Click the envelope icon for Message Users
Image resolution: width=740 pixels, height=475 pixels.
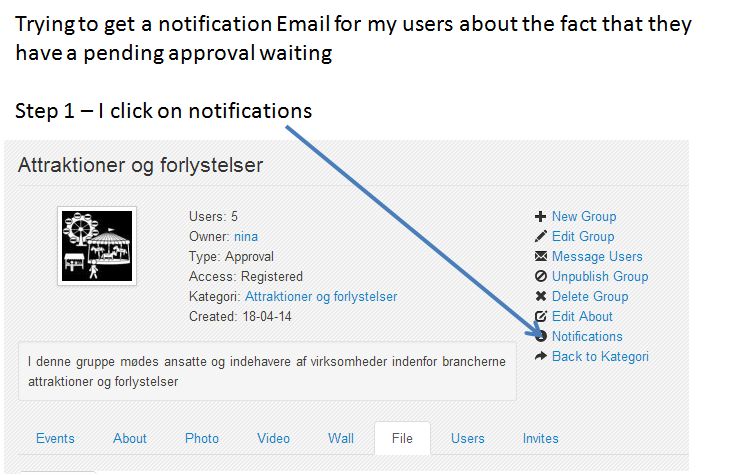click(x=541, y=256)
